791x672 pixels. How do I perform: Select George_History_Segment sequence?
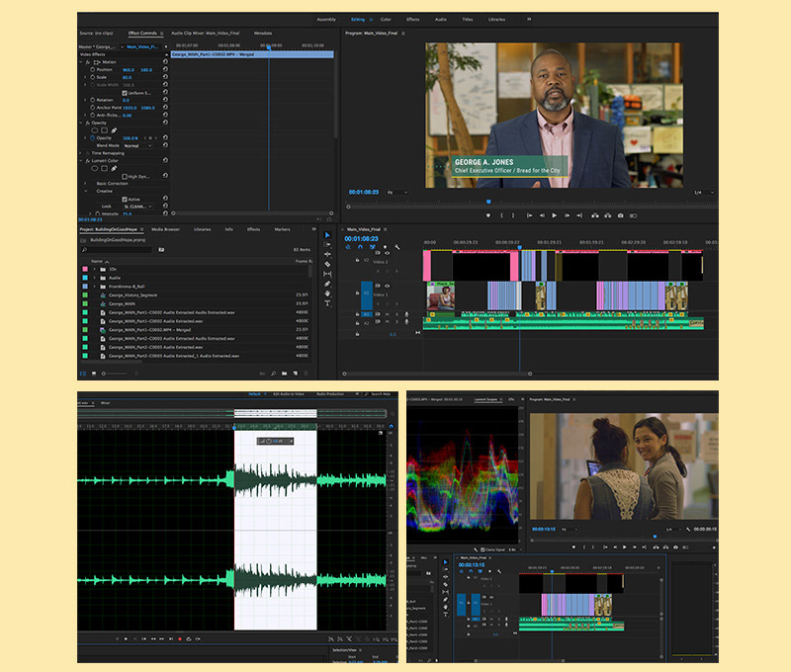[x=133, y=294]
